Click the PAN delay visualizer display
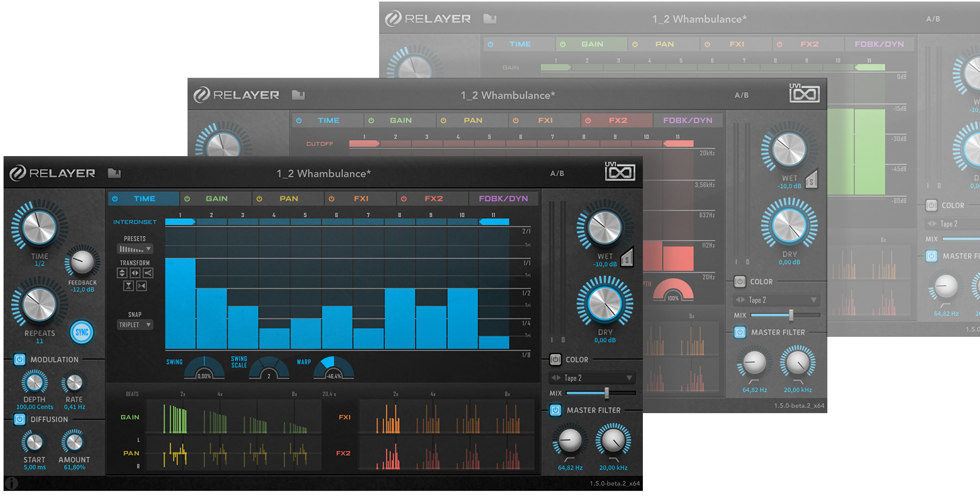The image size is (980, 498). [234, 453]
